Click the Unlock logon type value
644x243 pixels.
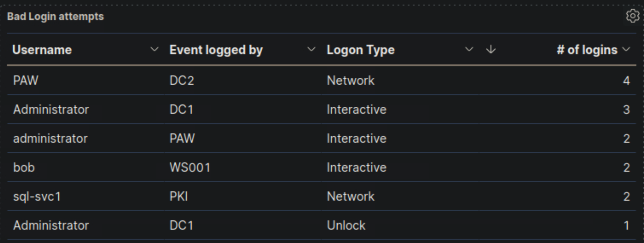[x=345, y=225]
